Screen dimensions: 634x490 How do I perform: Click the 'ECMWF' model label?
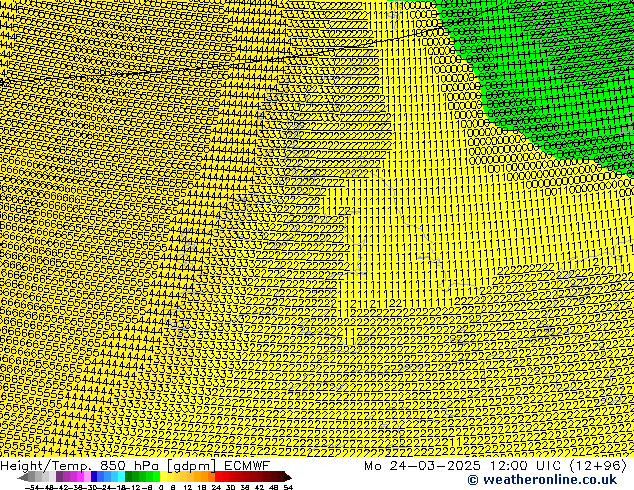click(x=247, y=466)
